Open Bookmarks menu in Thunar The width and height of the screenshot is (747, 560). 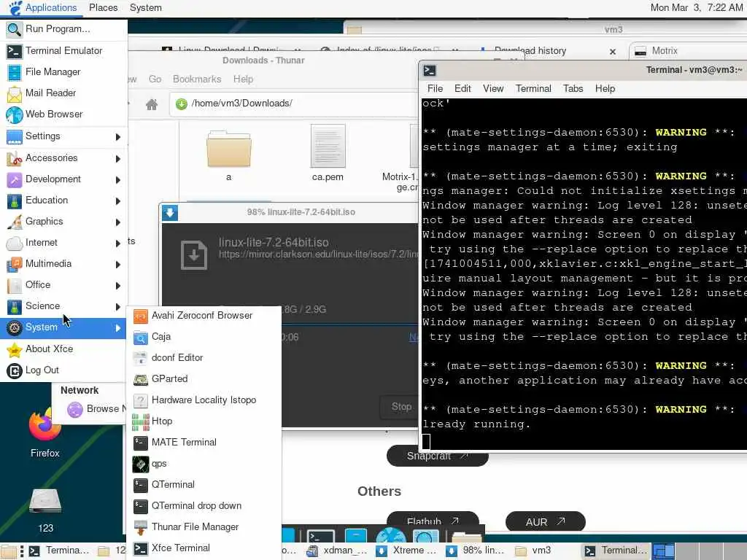click(x=197, y=79)
